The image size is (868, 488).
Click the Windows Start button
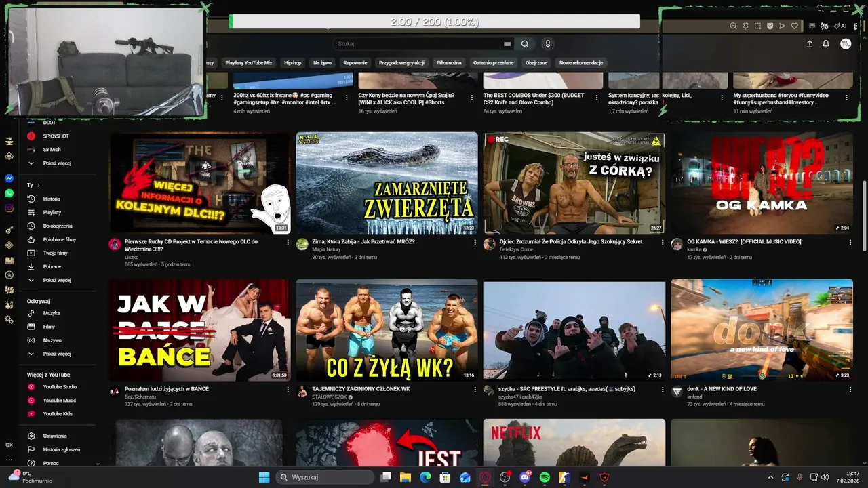[x=264, y=477]
